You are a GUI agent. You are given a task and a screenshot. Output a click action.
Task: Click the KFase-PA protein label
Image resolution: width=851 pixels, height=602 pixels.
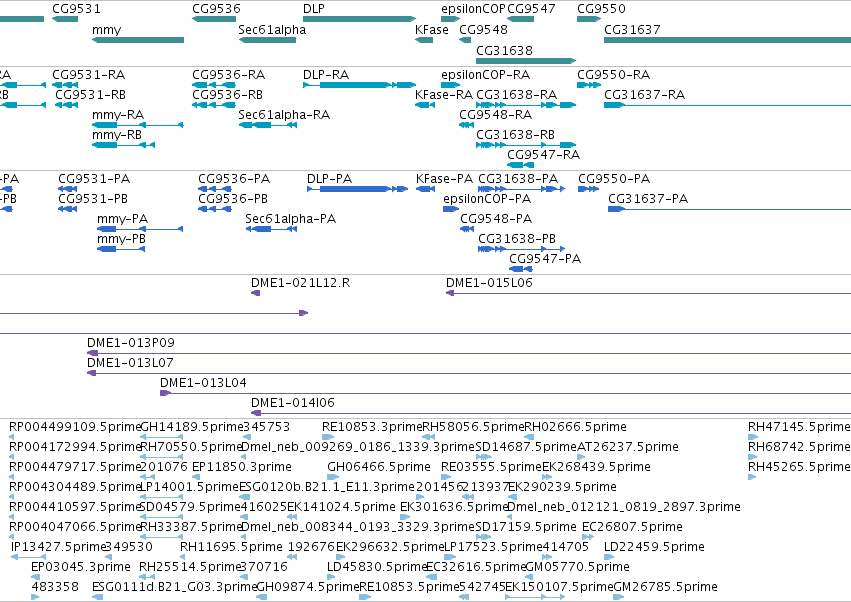pos(444,179)
